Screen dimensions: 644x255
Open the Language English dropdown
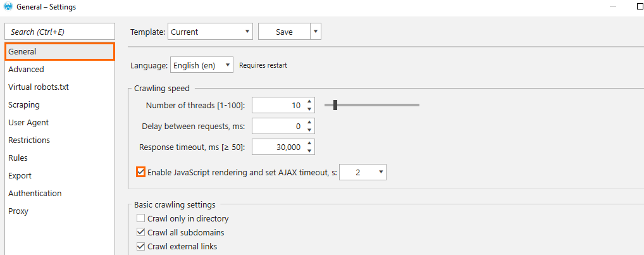(x=202, y=65)
